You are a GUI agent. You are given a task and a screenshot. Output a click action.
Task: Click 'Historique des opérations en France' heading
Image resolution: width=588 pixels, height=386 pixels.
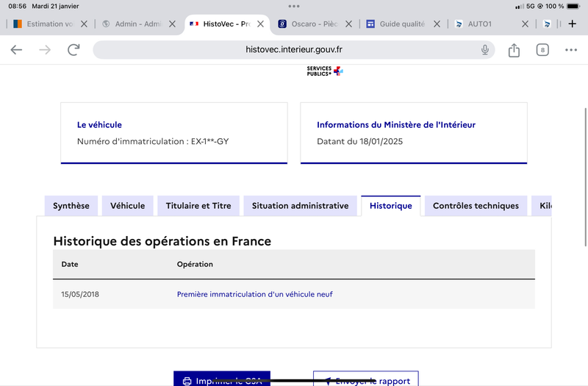(x=162, y=241)
